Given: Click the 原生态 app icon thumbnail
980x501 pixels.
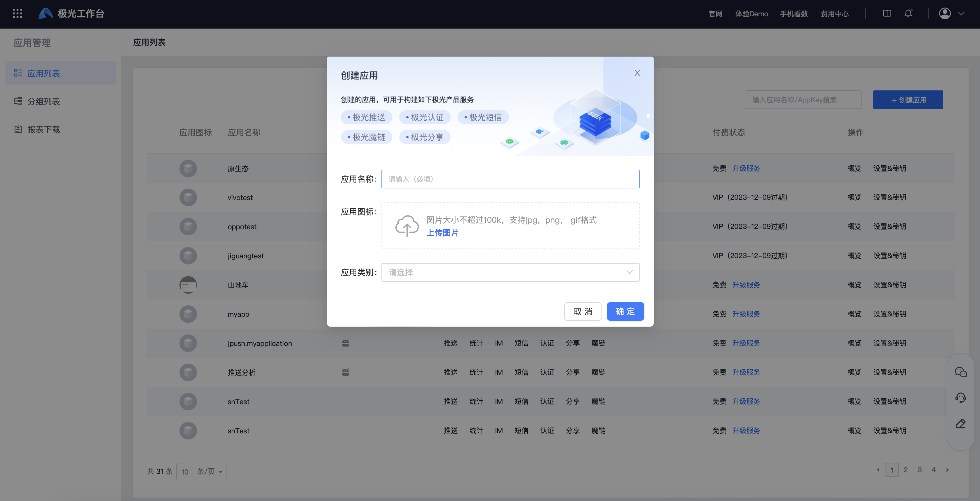Looking at the screenshot, I should tap(188, 168).
